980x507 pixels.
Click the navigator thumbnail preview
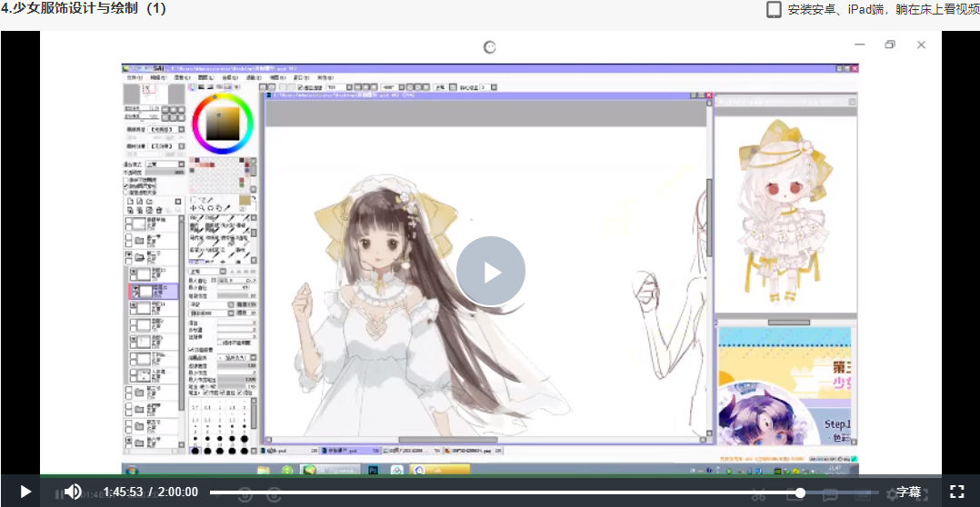[155, 94]
